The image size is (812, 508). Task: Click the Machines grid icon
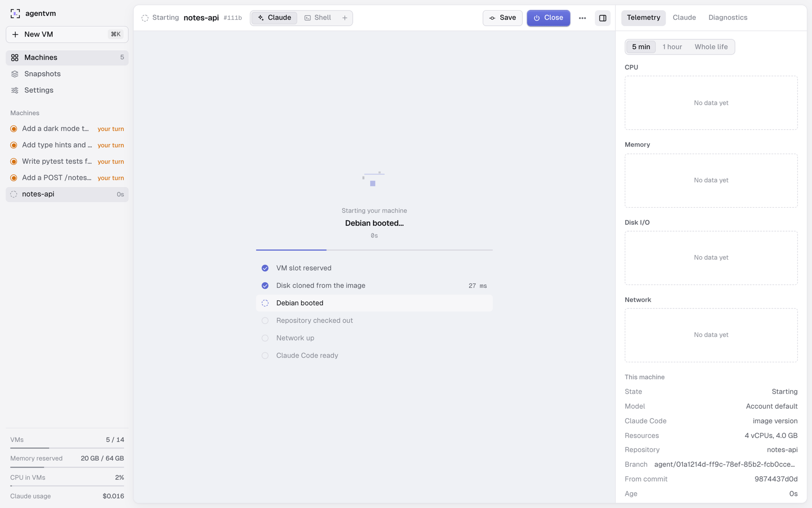(15, 57)
